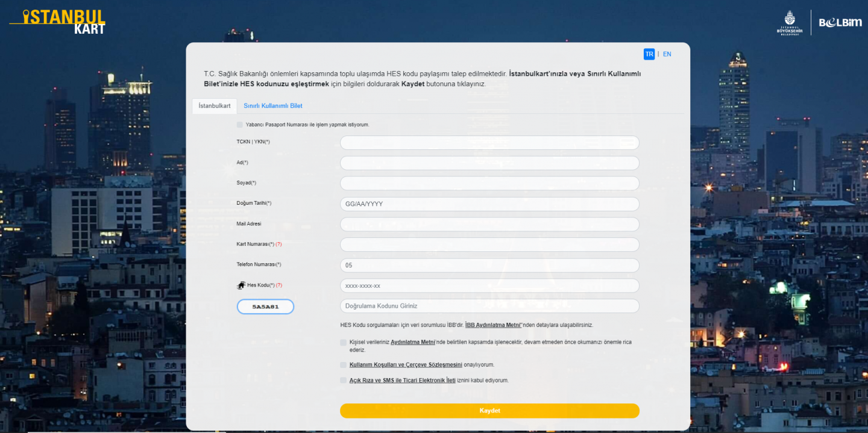Image resolution: width=868 pixels, height=433 pixels.
Task: Accept the Açık Rıza ve SMS checkbox
Action: click(344, 381)
